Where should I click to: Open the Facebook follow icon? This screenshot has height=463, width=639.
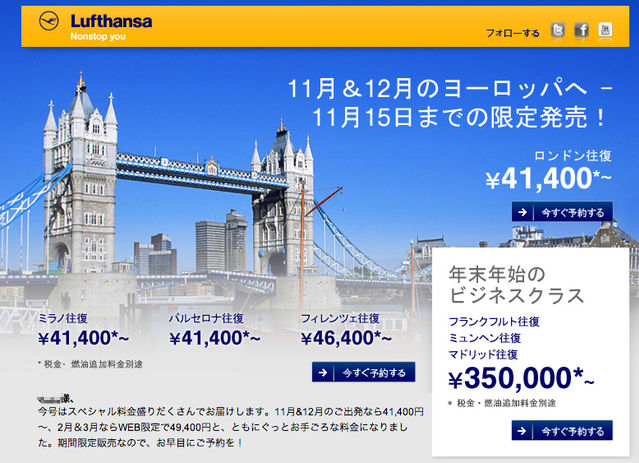[x=582, y=30]
